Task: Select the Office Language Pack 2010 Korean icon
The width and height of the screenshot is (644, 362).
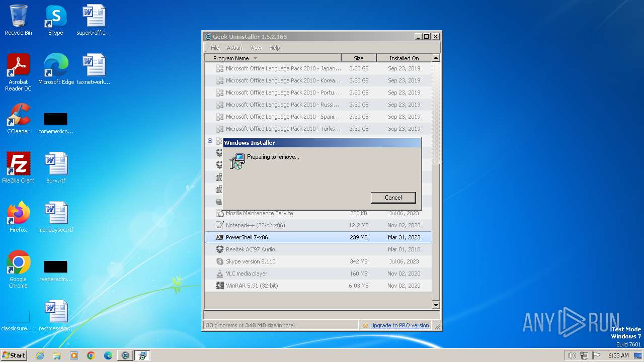Action: pyautogui.click(x=219, y=80)
